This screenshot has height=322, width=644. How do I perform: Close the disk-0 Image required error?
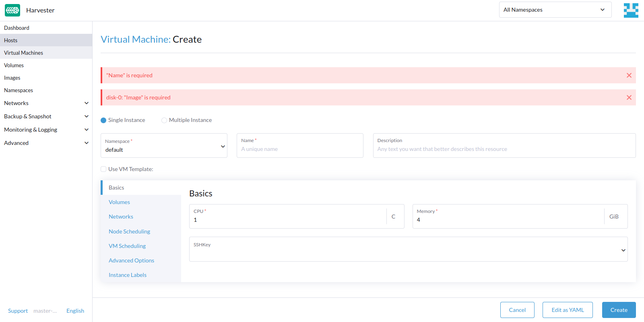629,97
